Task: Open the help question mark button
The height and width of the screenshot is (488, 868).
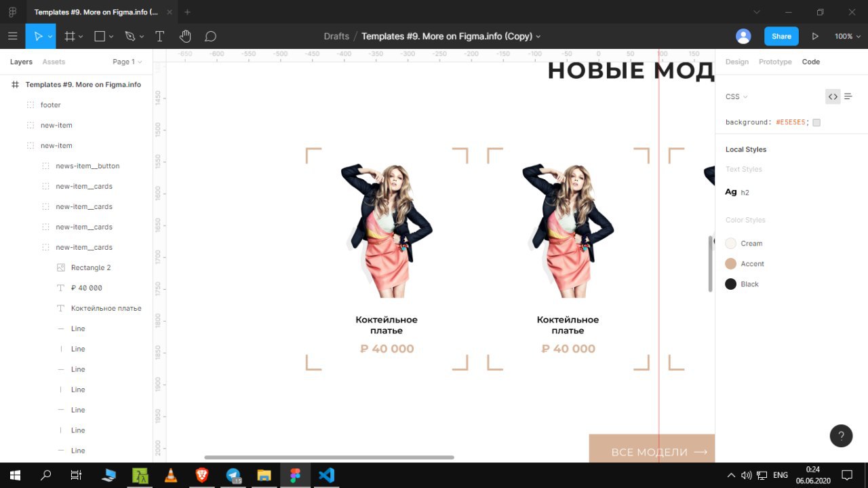Action: [841, 436]
